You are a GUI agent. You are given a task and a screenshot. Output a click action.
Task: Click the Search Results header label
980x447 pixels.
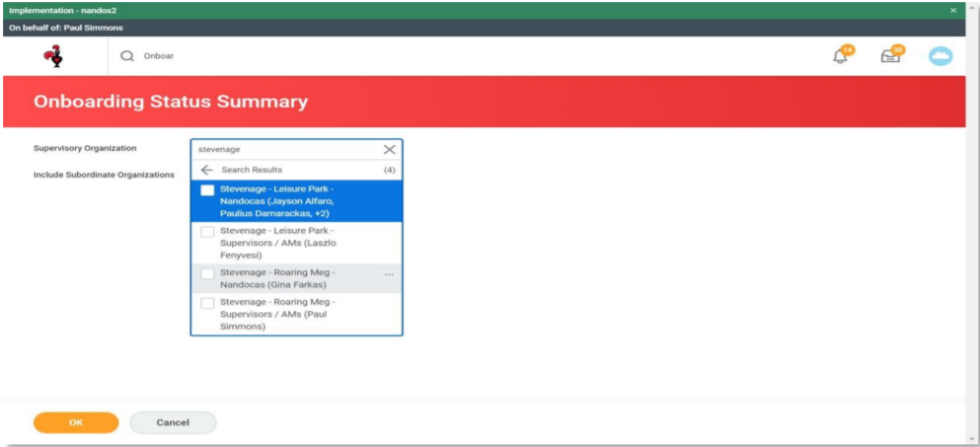click(x=252, y=170)
